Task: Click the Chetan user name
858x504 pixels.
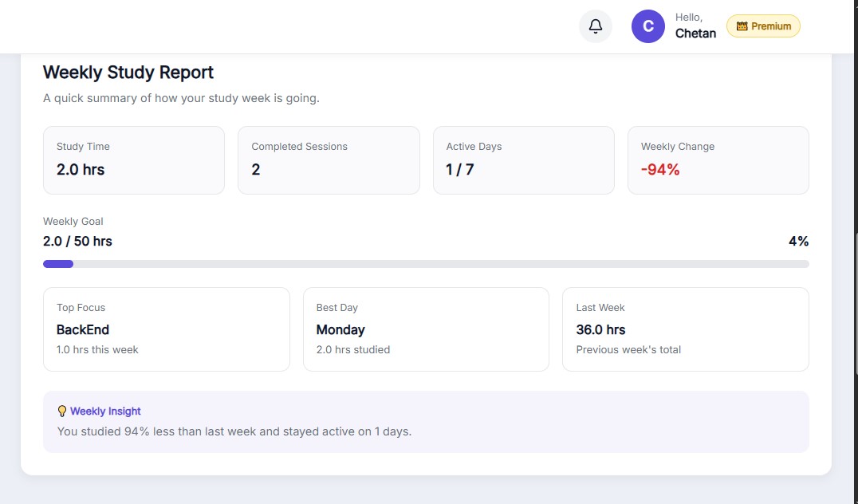Action: click(x=695, y=33)
